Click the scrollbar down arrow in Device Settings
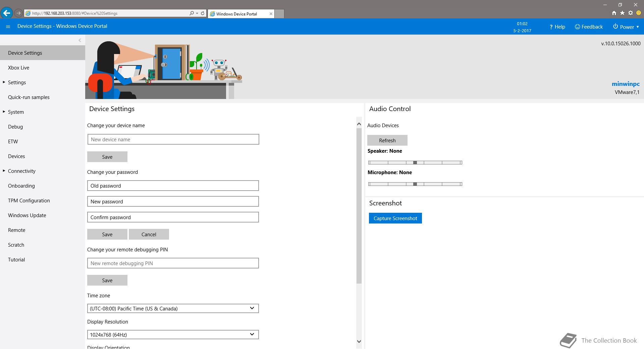The image size is (644, 349). click(x=359, y=342)
